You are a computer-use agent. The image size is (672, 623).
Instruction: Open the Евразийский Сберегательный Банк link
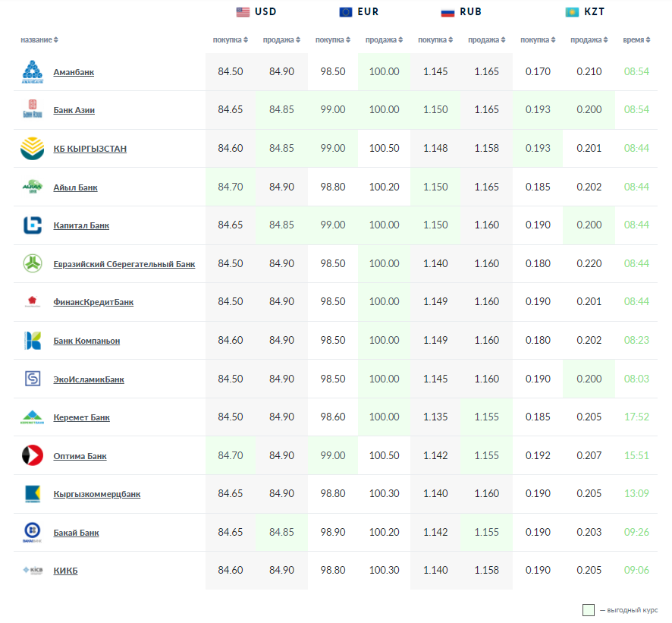click(124, 264)
